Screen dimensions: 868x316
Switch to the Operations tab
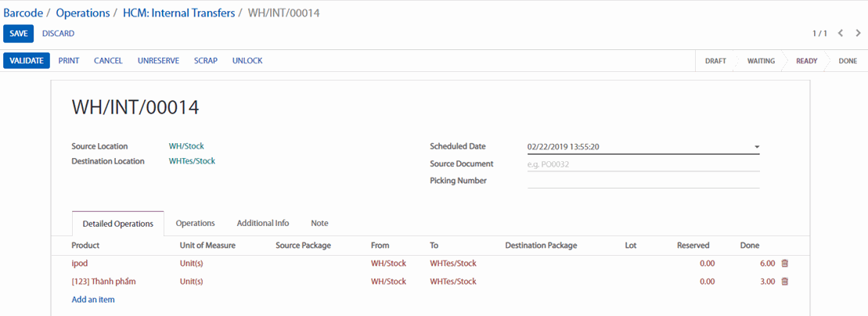click(x=195, y=223)
